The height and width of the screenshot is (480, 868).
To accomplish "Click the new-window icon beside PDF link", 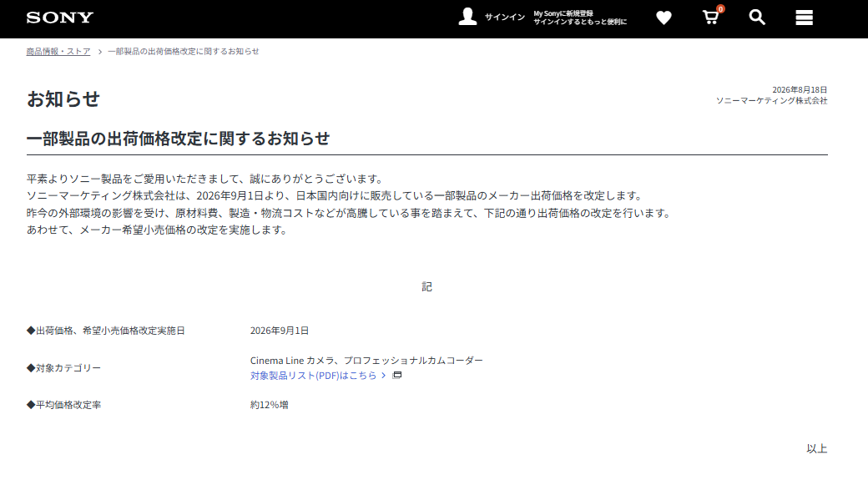I will [397, 375].
